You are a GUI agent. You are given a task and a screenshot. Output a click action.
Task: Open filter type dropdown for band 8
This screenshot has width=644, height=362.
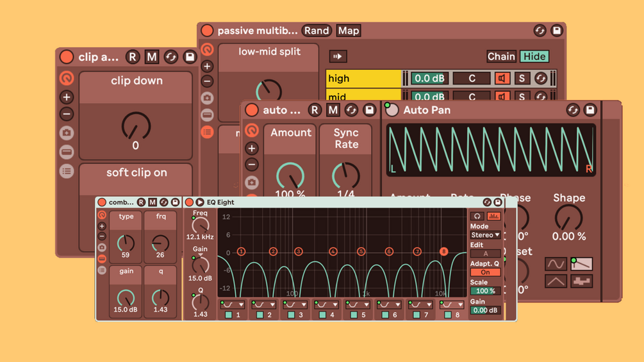click(x=452, y=304)
